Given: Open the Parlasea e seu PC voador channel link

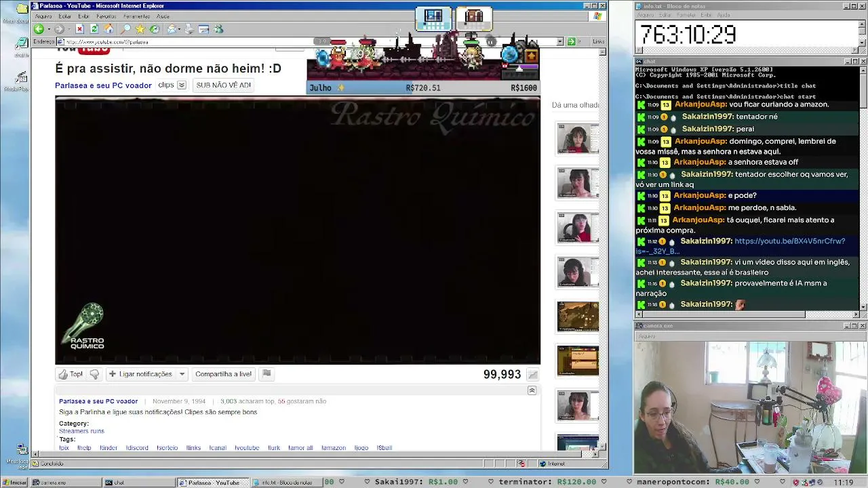Looking at the screenshot, I should [103, 85].
